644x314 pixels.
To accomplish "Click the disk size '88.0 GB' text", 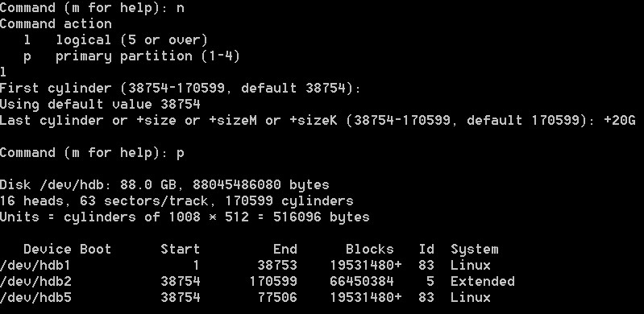I will (x=148, y=184).
